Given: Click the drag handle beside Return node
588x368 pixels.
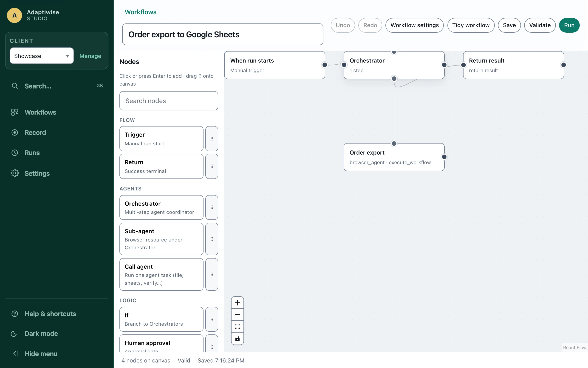Looking at the screenshot, I should pyautogui.click(x=212, y=166).
